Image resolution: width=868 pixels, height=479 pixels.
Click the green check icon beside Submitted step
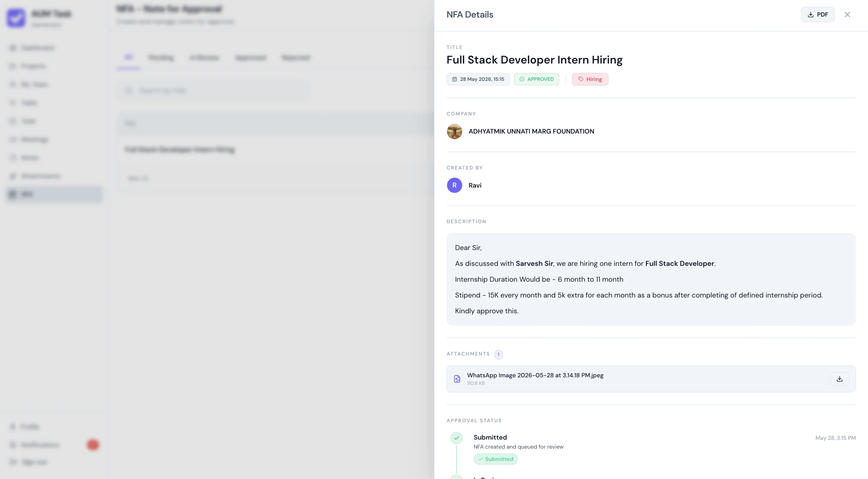click(x=457, y=438)
